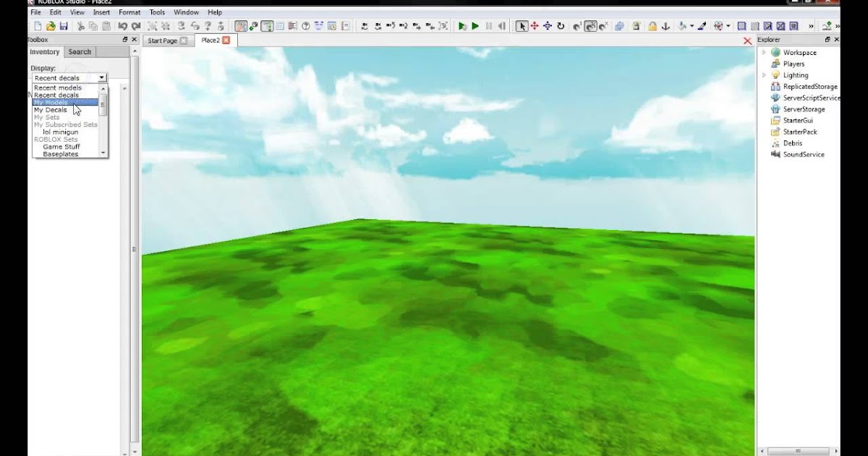
Task: Choose lol minigun set in list
Action: click(x=61, y=132)
